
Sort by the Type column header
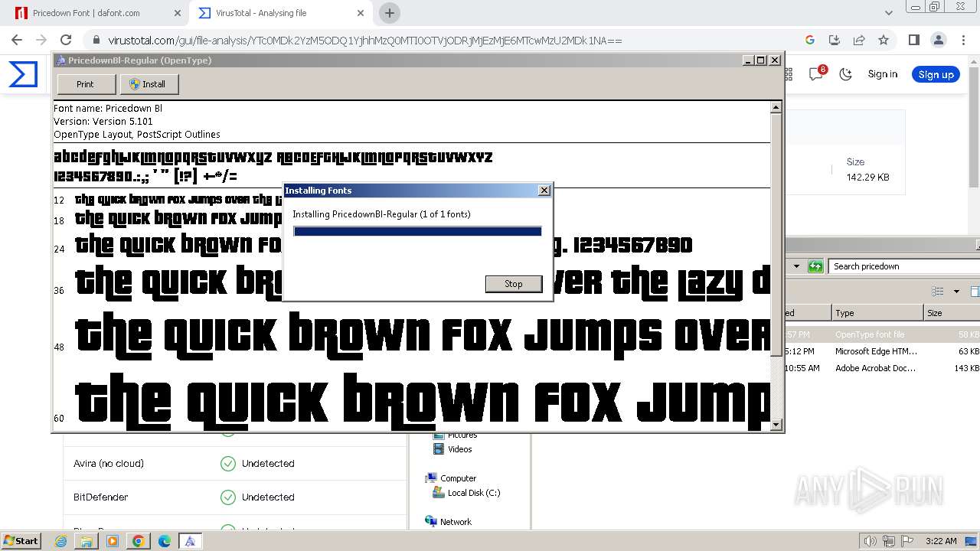877,313
